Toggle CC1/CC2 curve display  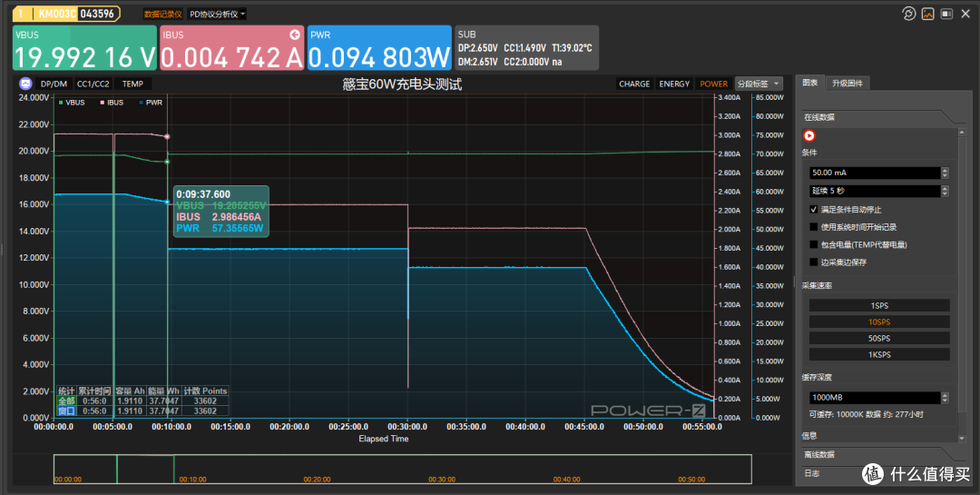pyautogui.click(x=93, y=84)
